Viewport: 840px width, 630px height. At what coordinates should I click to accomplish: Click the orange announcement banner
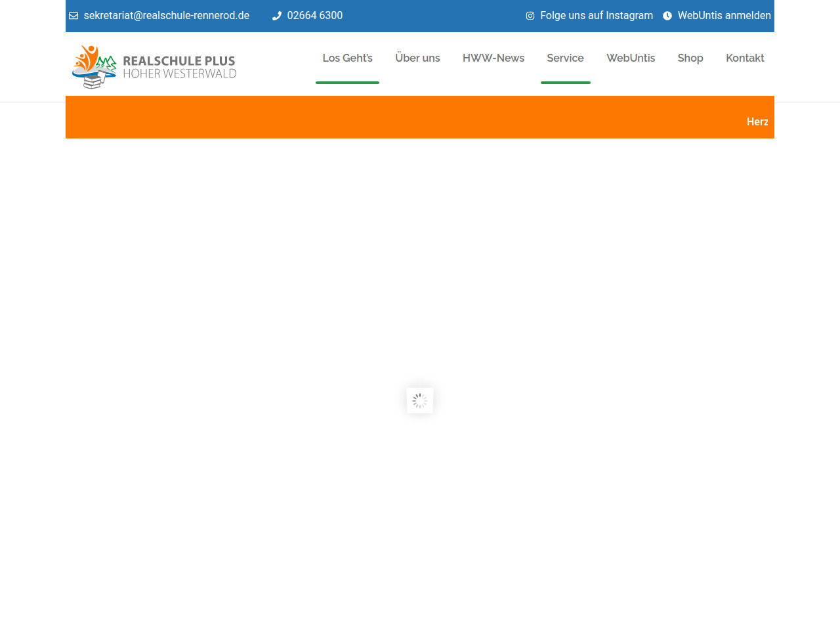coord(394,118)
